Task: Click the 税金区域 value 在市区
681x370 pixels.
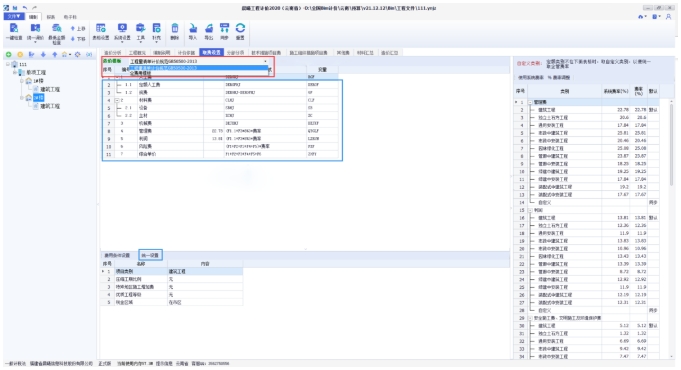Action: [x=205, y=302]
